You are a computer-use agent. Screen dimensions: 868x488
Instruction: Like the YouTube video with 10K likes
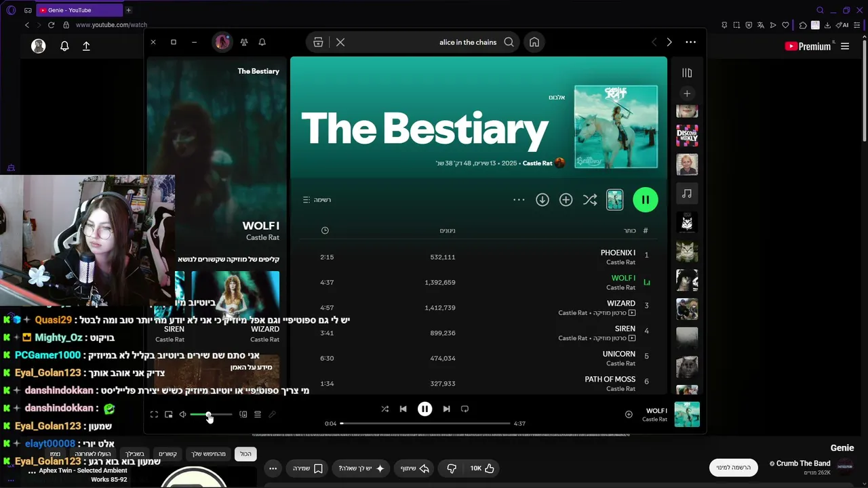[482, 468]
